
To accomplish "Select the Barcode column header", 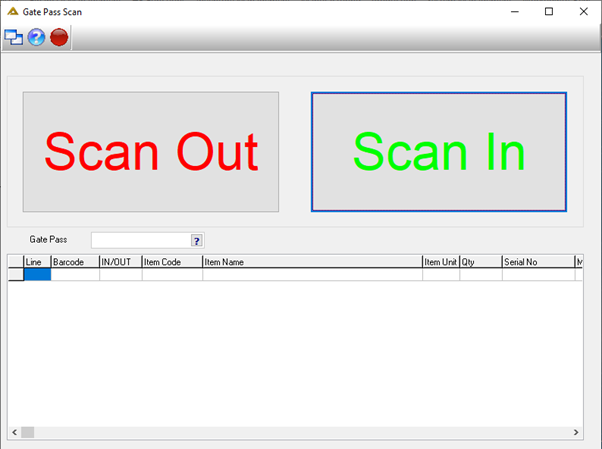I will pyautogui.click(x=75, y=262).
